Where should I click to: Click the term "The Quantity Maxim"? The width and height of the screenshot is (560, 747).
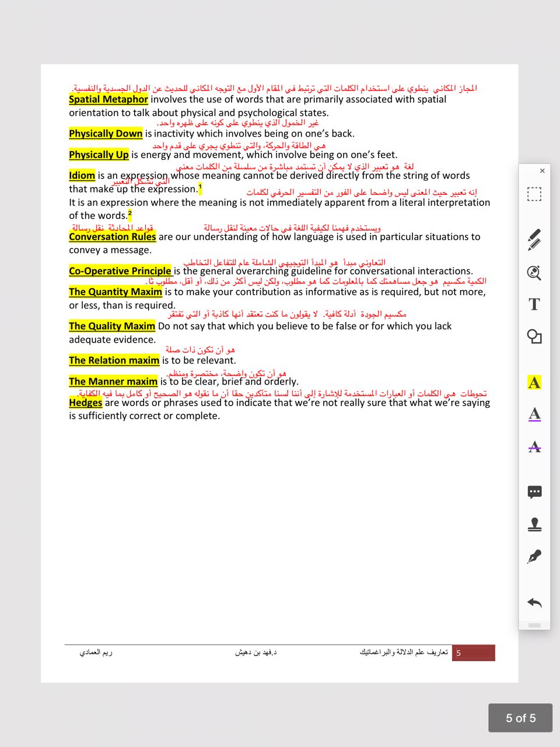(116, 292)
